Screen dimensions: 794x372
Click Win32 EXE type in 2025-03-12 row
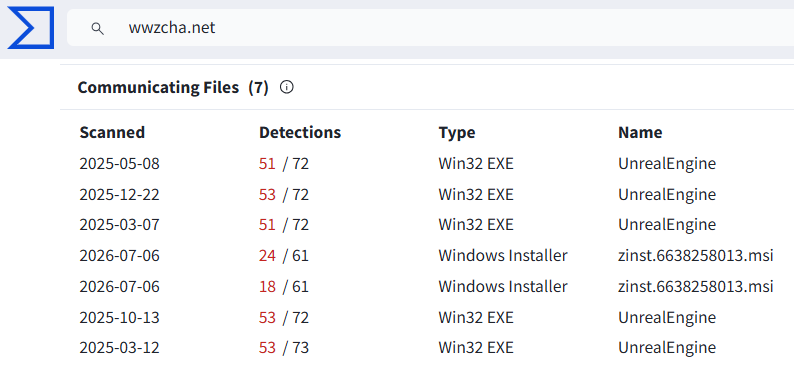pos(476,348)
